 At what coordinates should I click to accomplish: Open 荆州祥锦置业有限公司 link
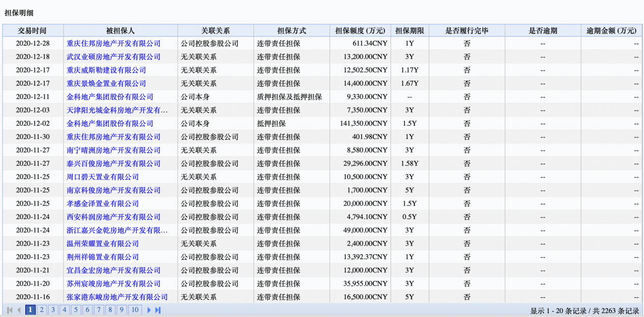point(103,257)
